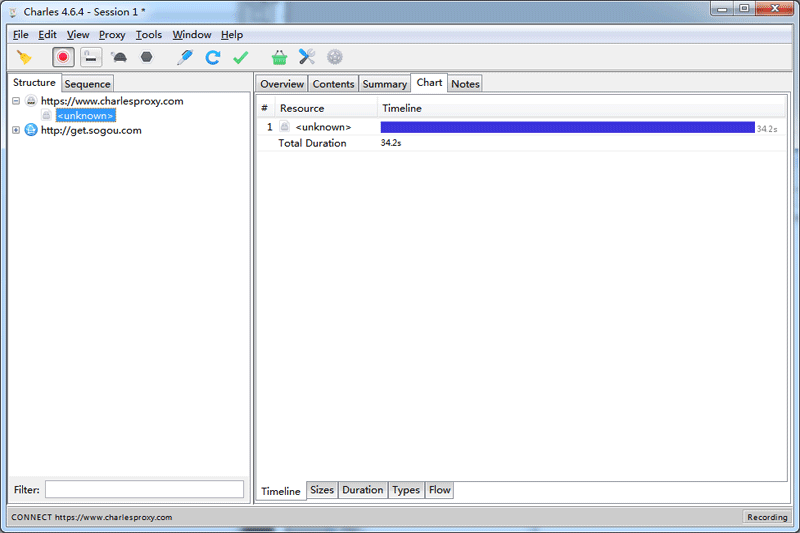The height and width of the screenshot is (533, 800).
Task: Open the green basket purchase icon
Action: pyautogui.click(x=279, y=57)
